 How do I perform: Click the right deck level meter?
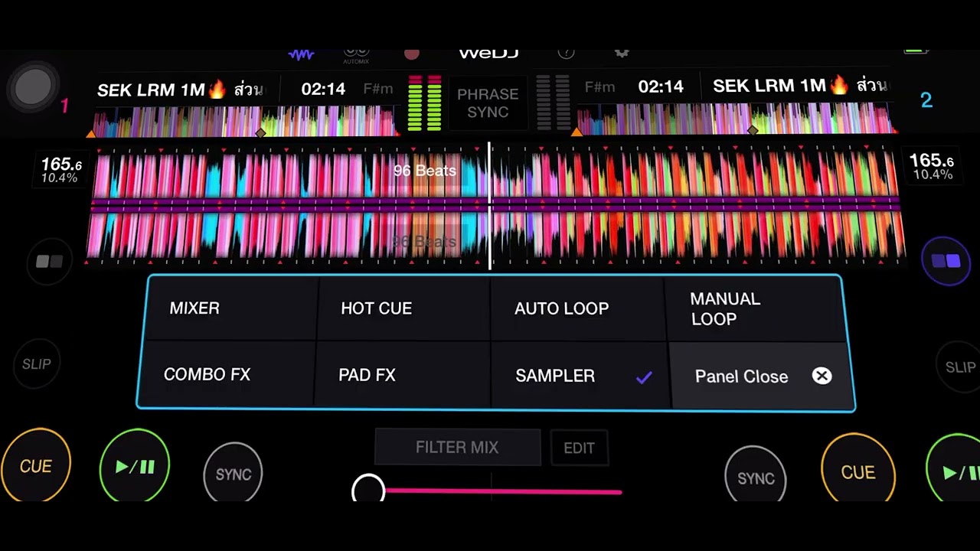[x=553, y=103]
